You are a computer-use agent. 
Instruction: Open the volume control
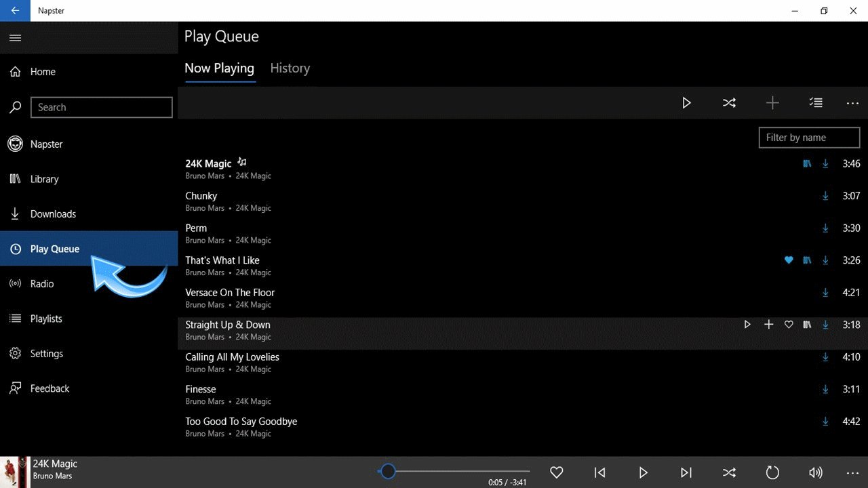pyautogui.click(x=816, y=472)
